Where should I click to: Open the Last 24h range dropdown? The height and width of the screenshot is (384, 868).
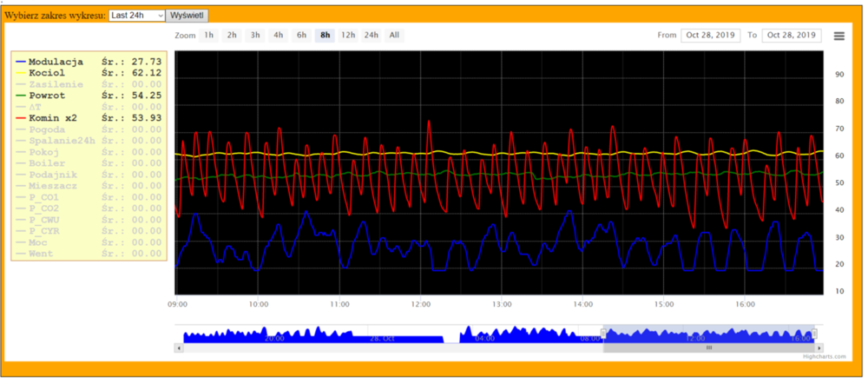pyautogui.click(x=137, y=16)
